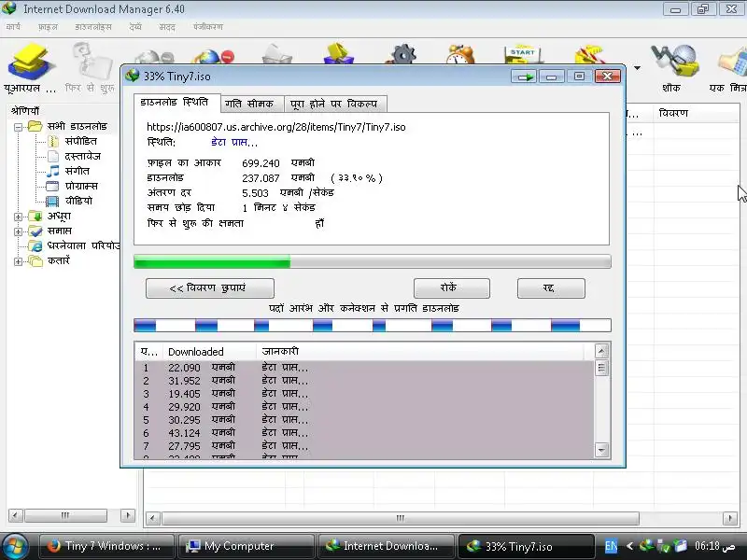Screen dimensions: 747x560
Task: Click the जानकारी (Info) column header
Action: point(419,352)
